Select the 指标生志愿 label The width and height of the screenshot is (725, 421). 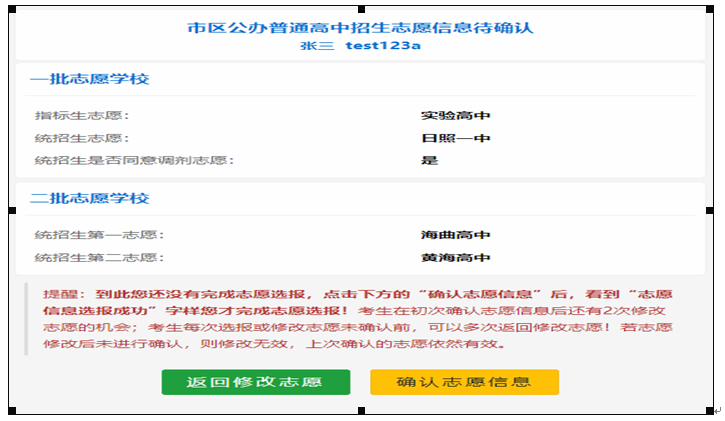[82, 116]
